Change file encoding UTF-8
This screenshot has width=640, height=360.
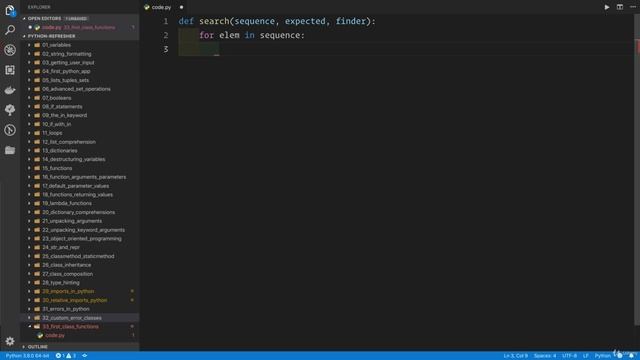pos(569,356)
